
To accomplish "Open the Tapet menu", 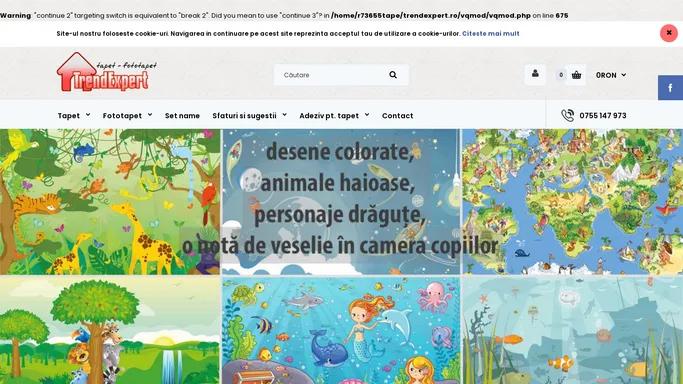I will coord(69,116).
